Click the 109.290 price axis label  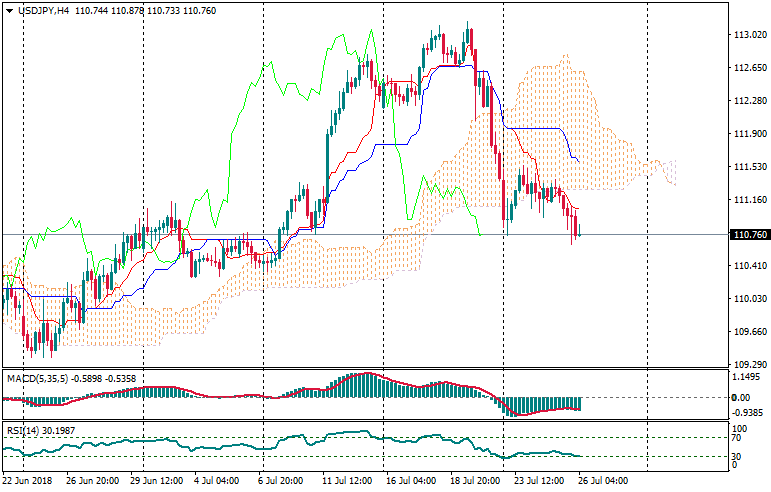coord(749,365)
